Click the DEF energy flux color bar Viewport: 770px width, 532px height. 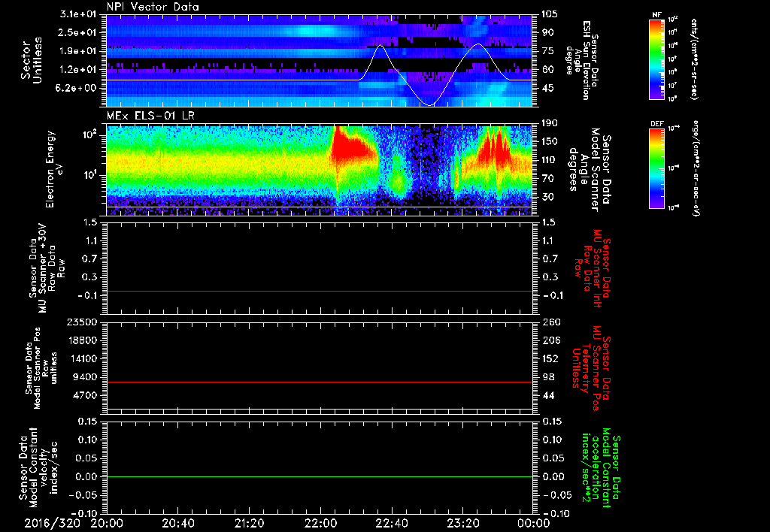tap(656, 168)
